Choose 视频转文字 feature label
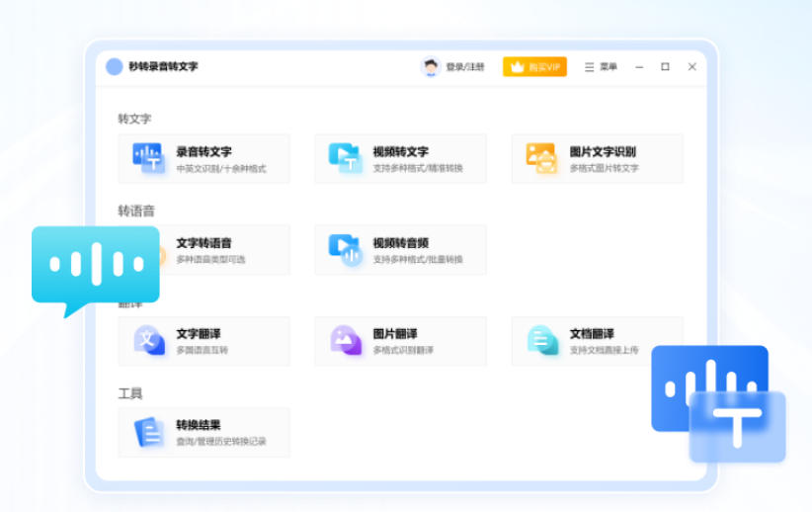Viewport: 812px width, 512px height. 400,151
